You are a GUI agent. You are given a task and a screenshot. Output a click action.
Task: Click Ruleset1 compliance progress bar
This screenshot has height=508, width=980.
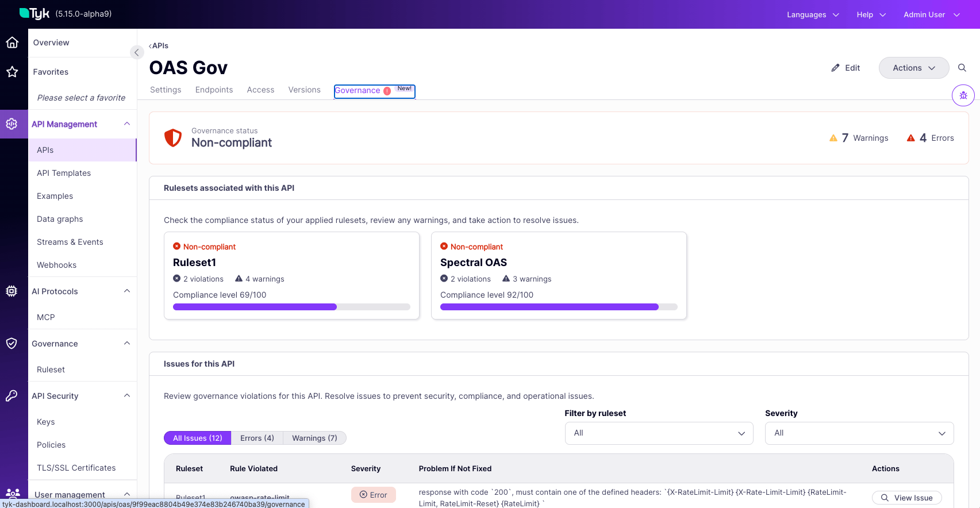pyautogui.click(x=291, y=307)
